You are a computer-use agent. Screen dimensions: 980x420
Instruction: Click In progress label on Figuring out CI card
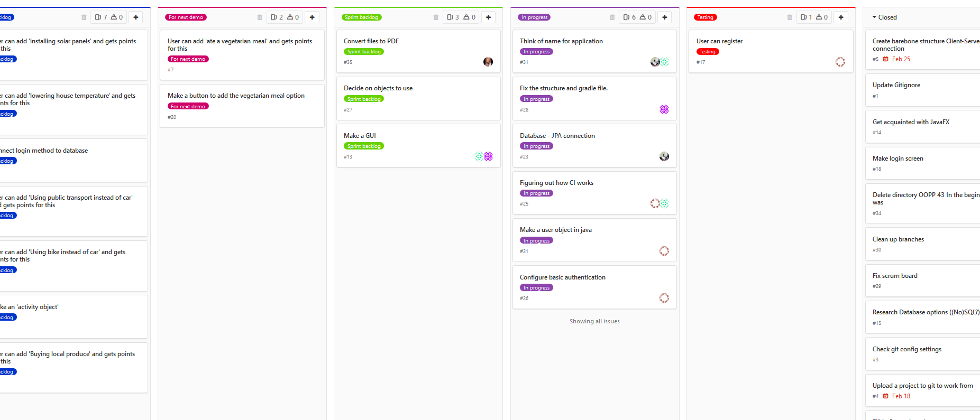(x=536, y=193)
